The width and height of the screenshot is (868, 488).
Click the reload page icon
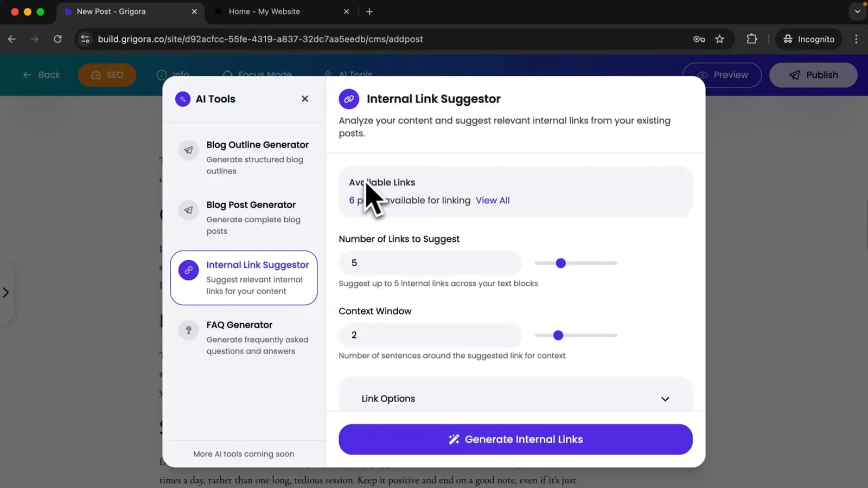coord(58,39)
